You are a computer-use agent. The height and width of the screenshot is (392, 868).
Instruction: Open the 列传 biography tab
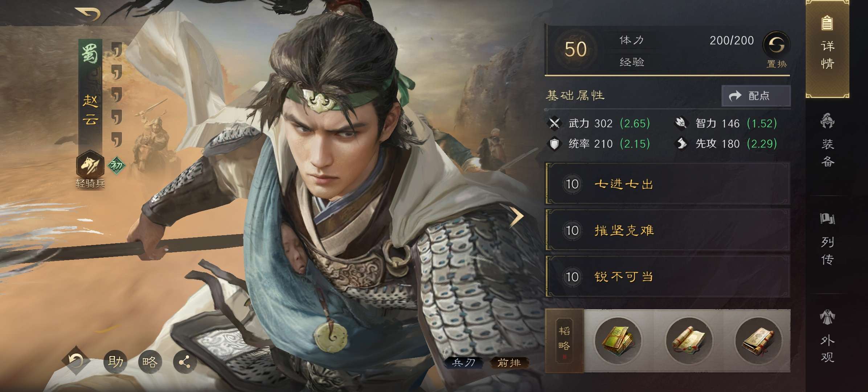coord(827,240)
